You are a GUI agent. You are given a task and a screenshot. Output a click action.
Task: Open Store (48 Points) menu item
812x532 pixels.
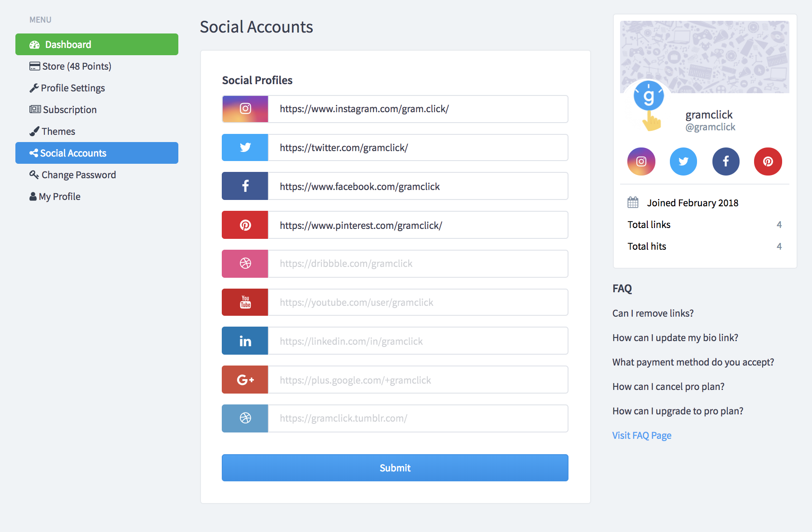(x=97, y=66)
